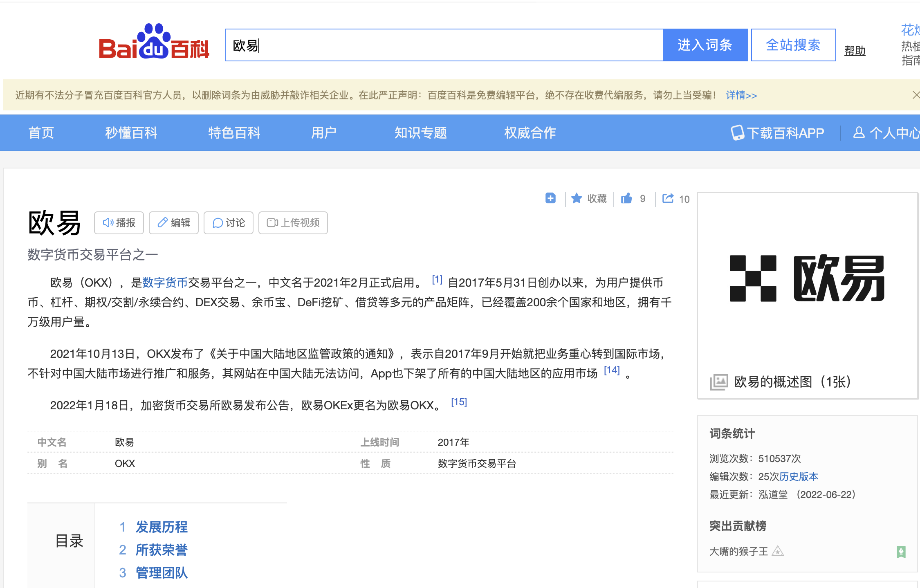Viewport: 920px width, 588px height.
Task: Click the star favorite (收藏) icon
Action: [577, 198]
